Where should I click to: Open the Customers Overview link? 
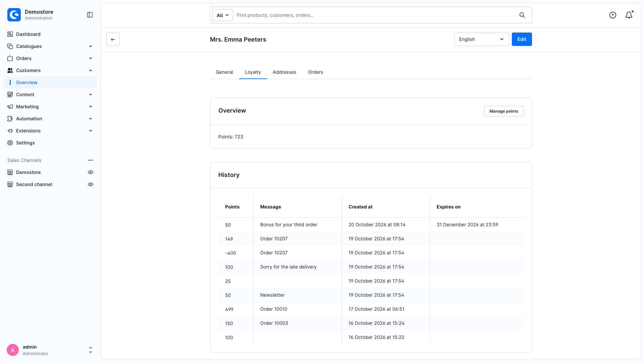pos(50,82)
